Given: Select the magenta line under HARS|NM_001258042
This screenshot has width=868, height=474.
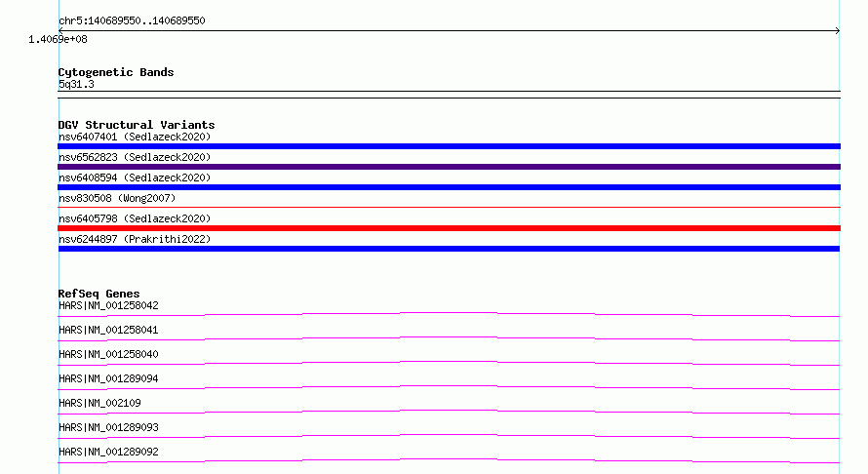Looking at the screenshot, I should 449,314.
